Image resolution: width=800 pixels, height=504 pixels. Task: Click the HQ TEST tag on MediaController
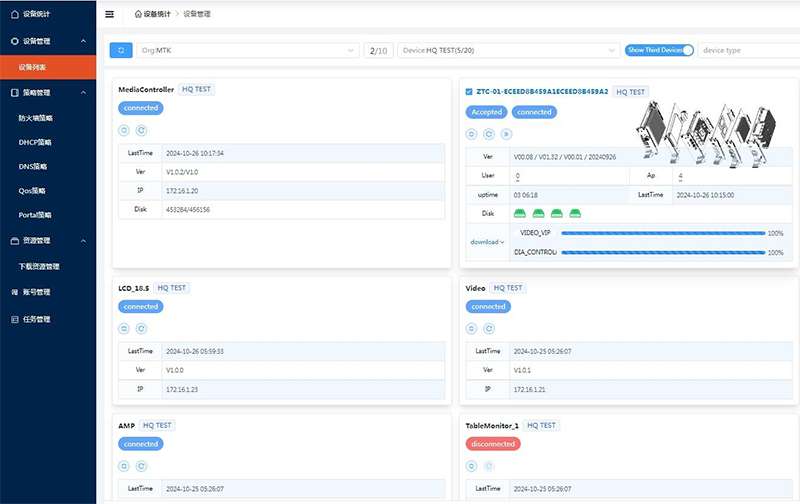click(196, 89)
